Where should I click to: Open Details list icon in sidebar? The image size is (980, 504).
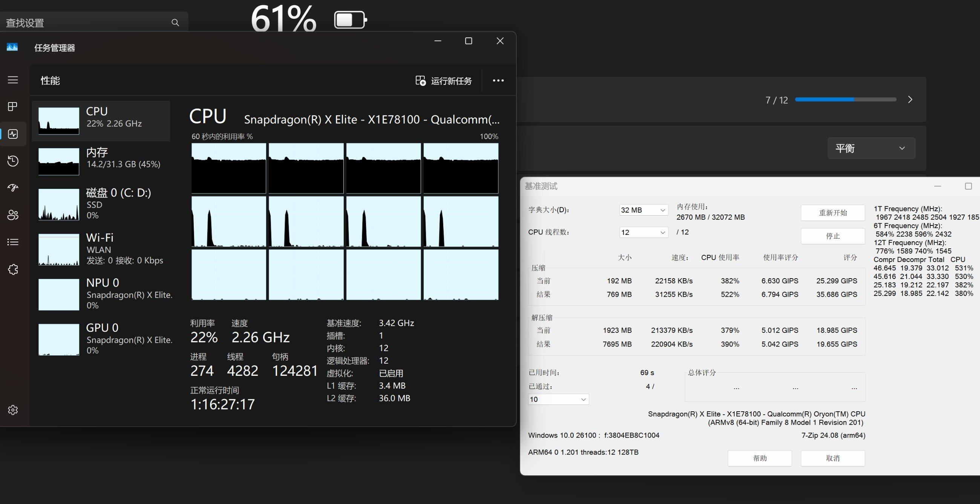pos(13,242)
